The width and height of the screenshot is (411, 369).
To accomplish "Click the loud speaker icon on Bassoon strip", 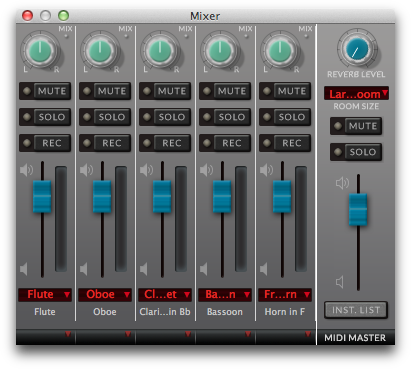I will (x=206, y=170).
